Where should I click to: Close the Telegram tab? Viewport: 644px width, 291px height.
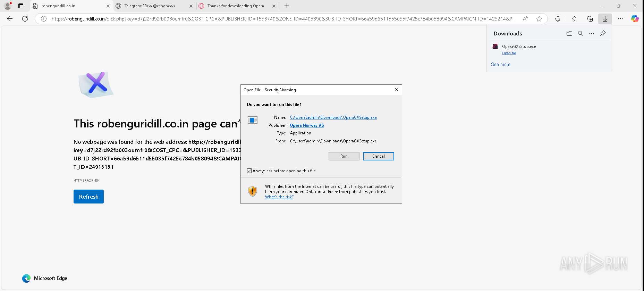pyautogui.click(x=191, y=6)
